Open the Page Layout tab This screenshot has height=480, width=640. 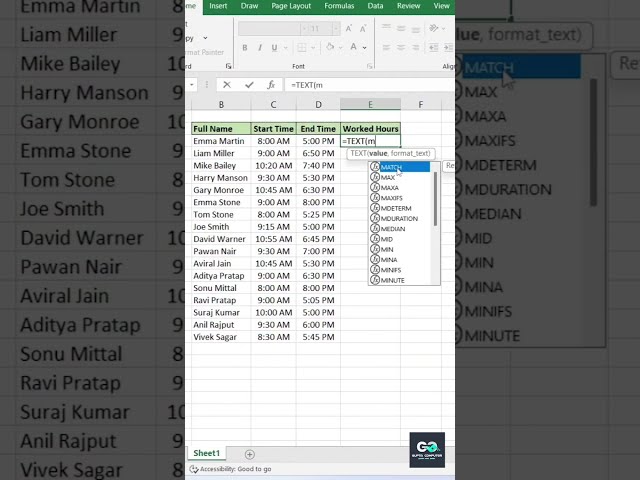[x=291, y=6]
